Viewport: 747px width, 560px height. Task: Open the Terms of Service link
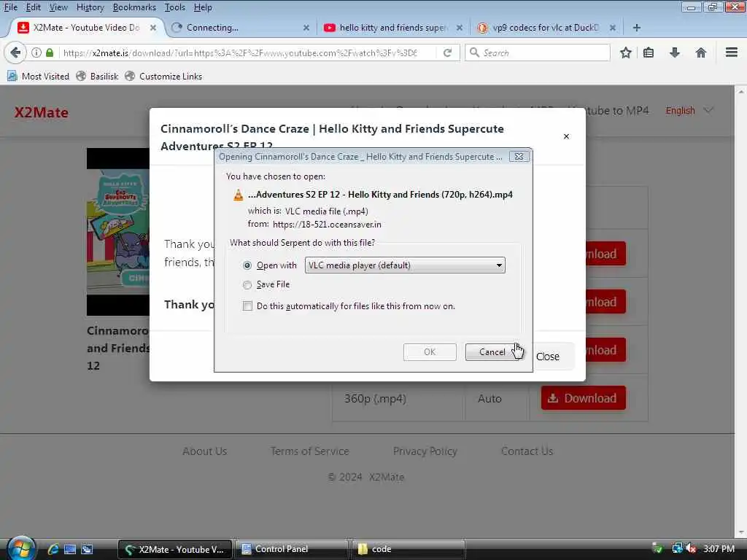point(309,451)
